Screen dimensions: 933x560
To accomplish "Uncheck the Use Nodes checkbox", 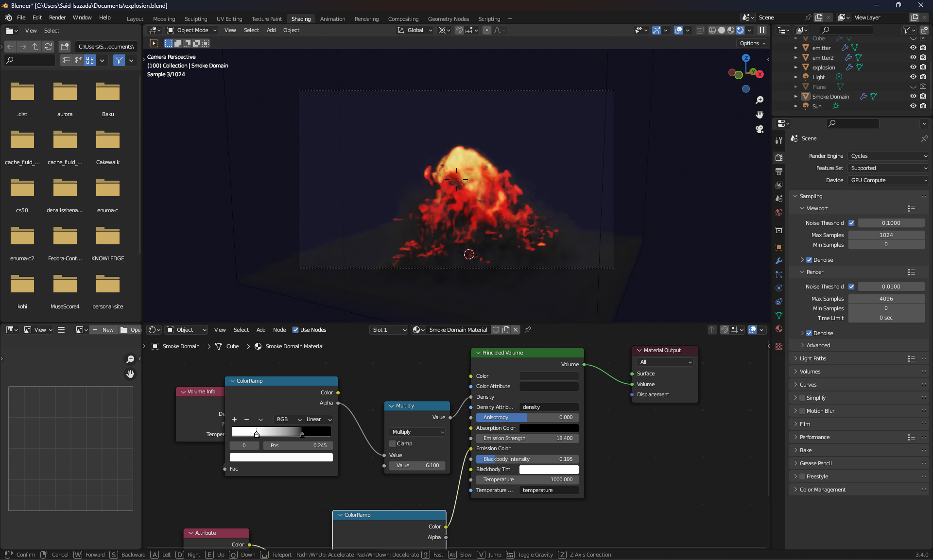I will point(295,330).
